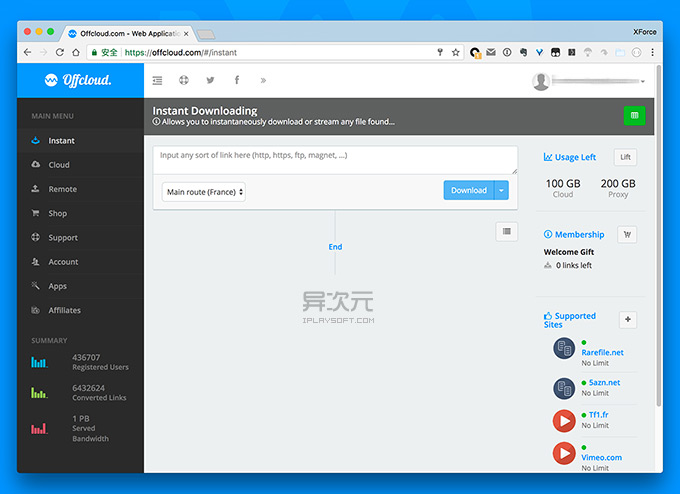The height and width of the screenshot is (494, 680).
Task: Click the link input text field
Action: tap(335, 160)
